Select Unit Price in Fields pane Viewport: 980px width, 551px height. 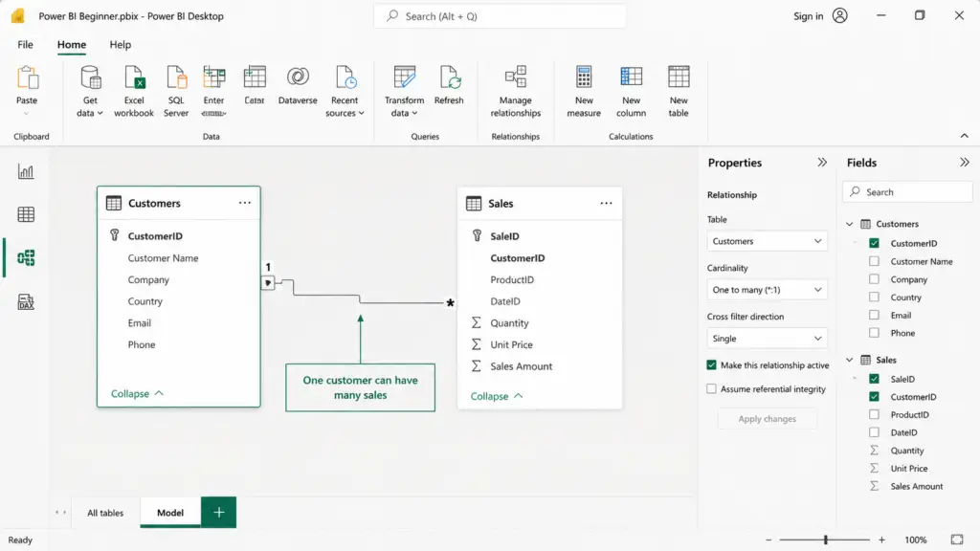(909, 468)
